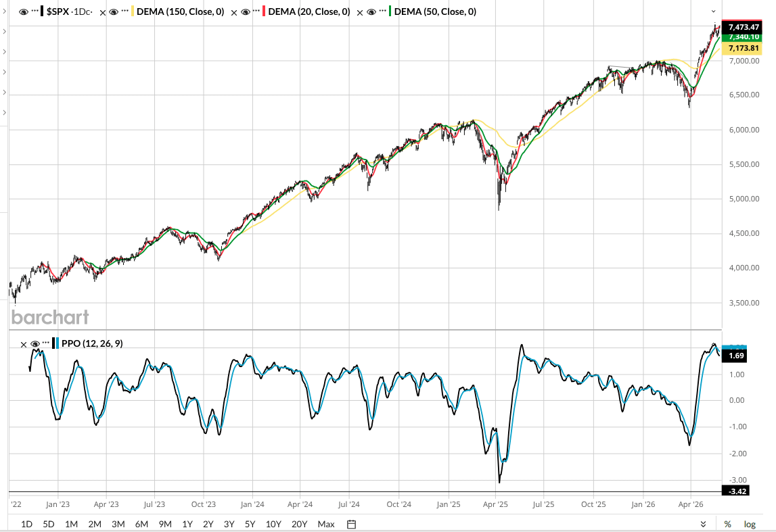Screen dimensions: 776x532
Task: Select the 3Y time range
Action: coord(229,524)
